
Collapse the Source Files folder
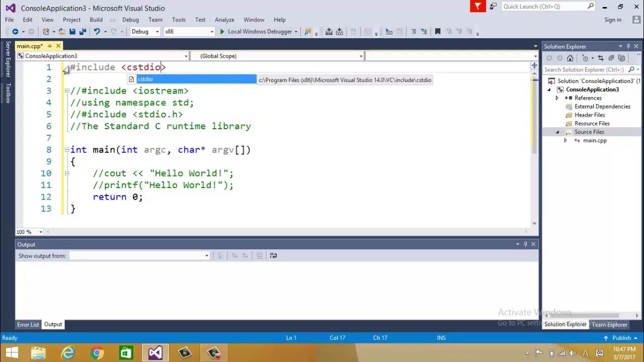(x=557, y=132)
